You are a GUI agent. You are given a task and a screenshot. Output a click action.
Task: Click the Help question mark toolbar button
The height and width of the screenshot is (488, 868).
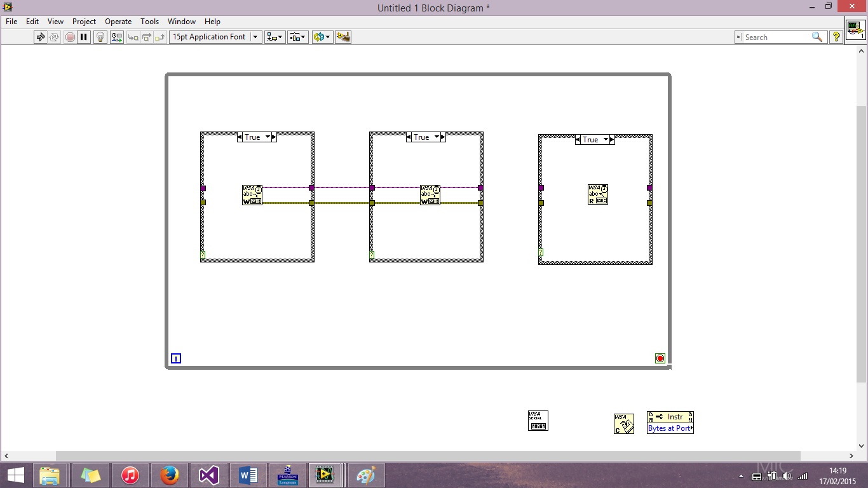[836, 37]
